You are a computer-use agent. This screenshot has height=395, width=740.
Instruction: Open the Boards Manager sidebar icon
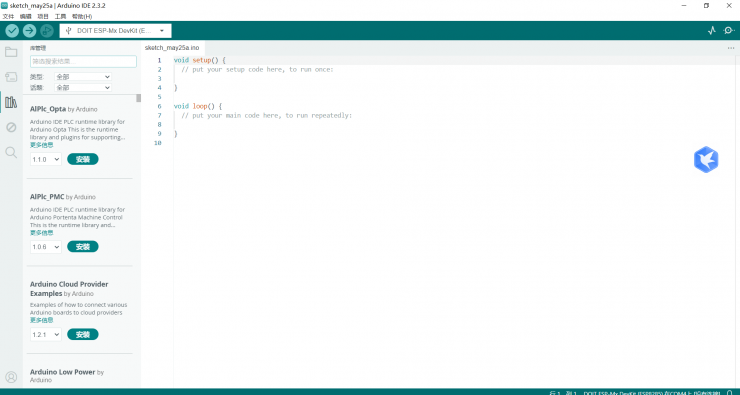11,77
